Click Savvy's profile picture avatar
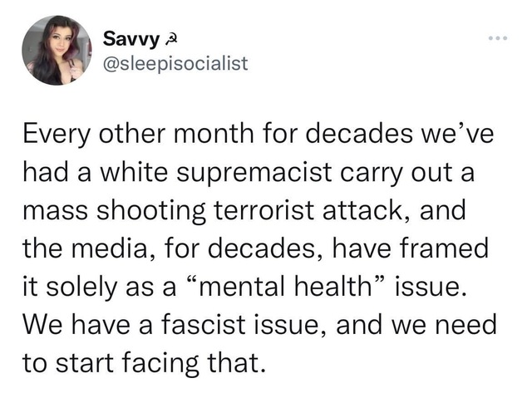532x398 pixels. click(x=57, y=50)
